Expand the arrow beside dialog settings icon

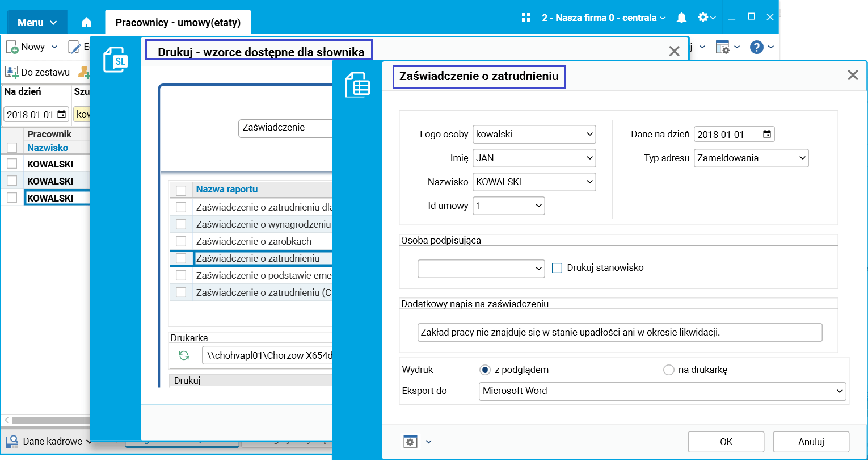pos(428,442)
